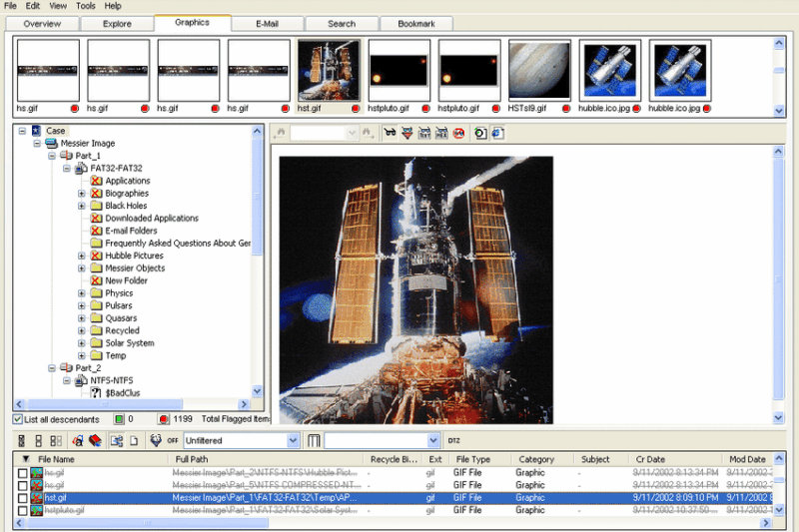Click the blank page icon in file list toolbar
The width and height of the screenshot is (799, 532).
click(134, 440)
